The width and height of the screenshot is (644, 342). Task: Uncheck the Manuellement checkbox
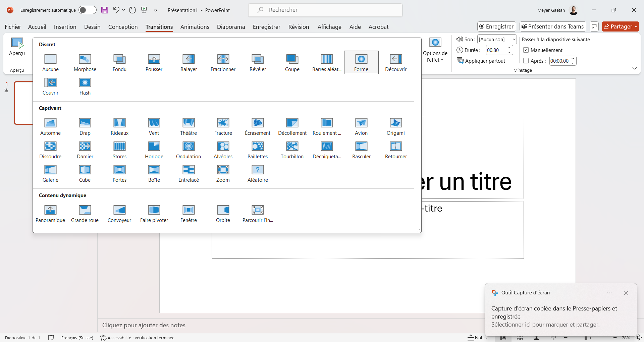526,50
